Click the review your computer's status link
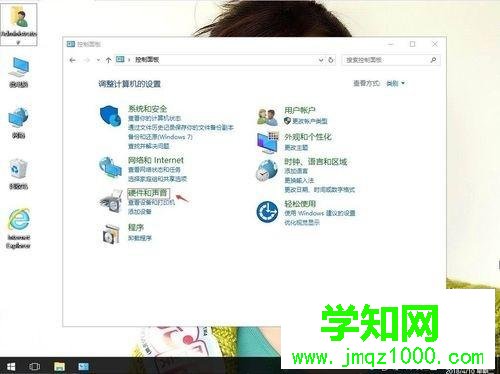The height and width of the screenshot is (374, 500). (x=155, y=118)
